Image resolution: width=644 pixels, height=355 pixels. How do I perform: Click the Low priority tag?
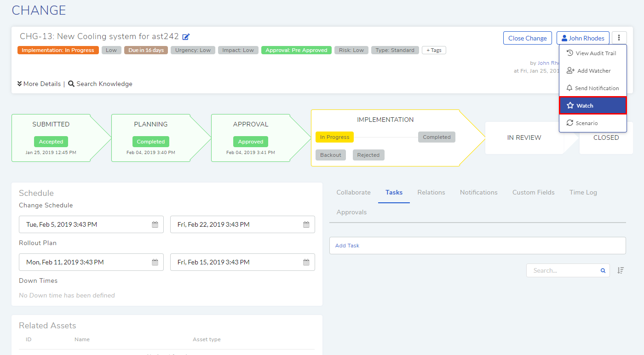[111, 50]
